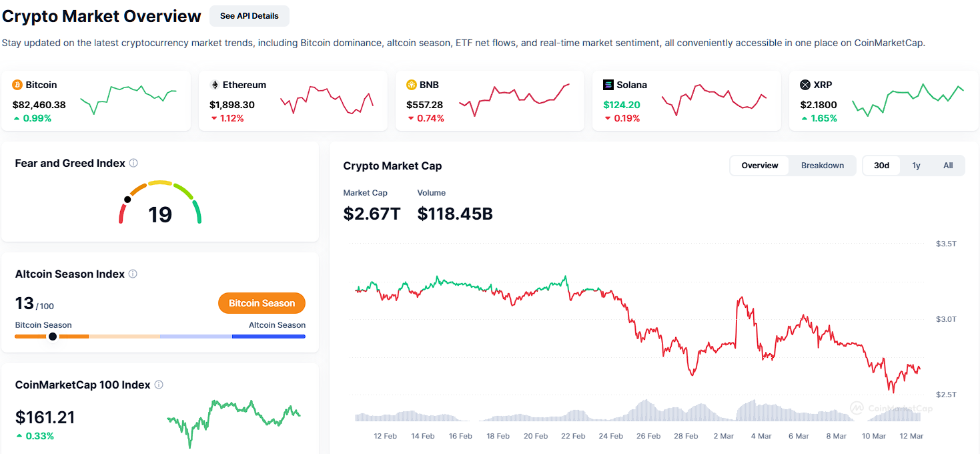
Task: Switch chart to Breakdown view
Action: [823, 166]
